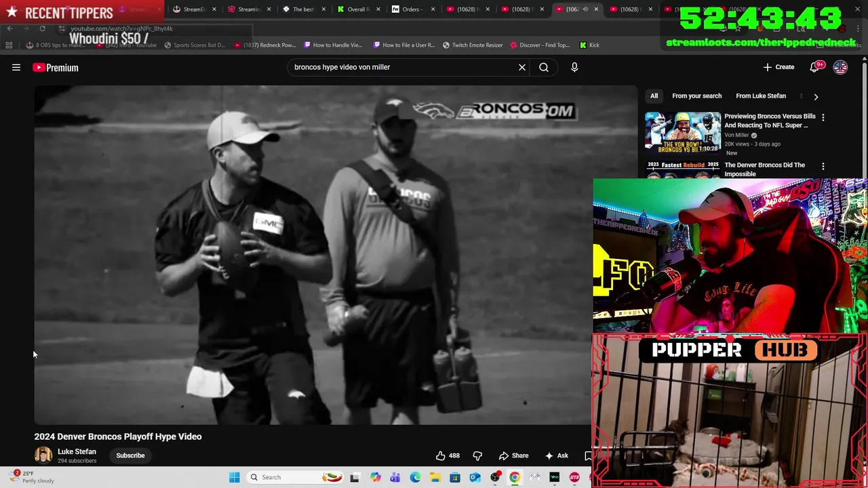Open the Discover - Find Top... bookmark
The width and height of the screenshot is (868, 488).
(x=540, y=45)
